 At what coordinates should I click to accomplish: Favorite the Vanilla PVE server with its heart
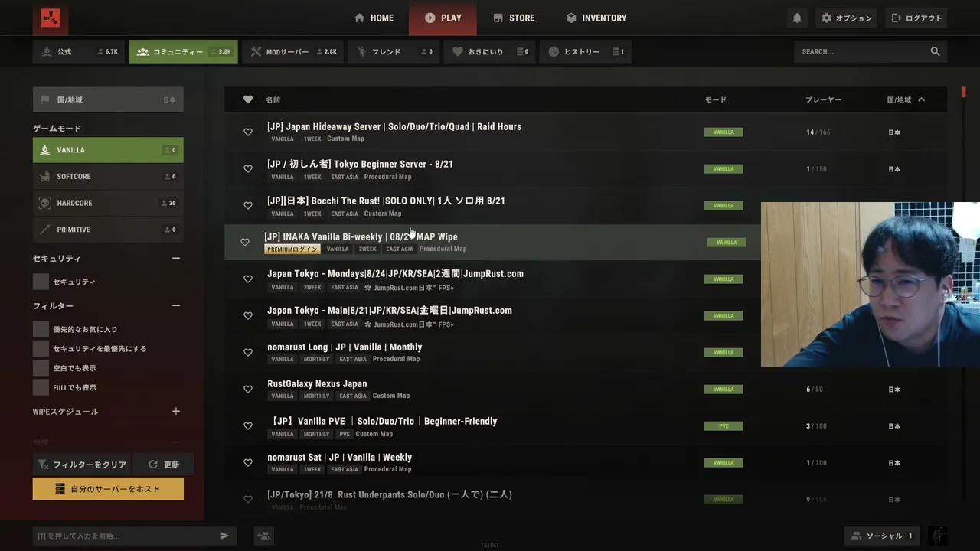click(x=248, y=425)
